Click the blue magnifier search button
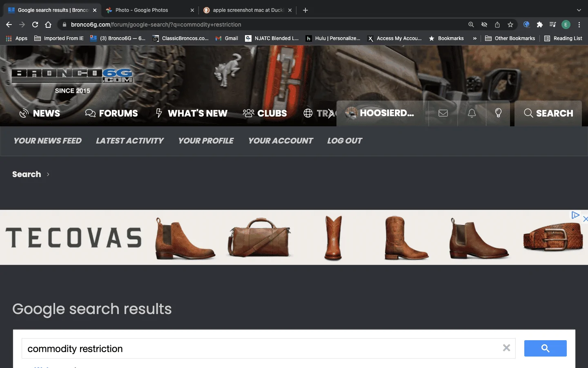Screen dimensions: 588x368 (x=545, y=348)
